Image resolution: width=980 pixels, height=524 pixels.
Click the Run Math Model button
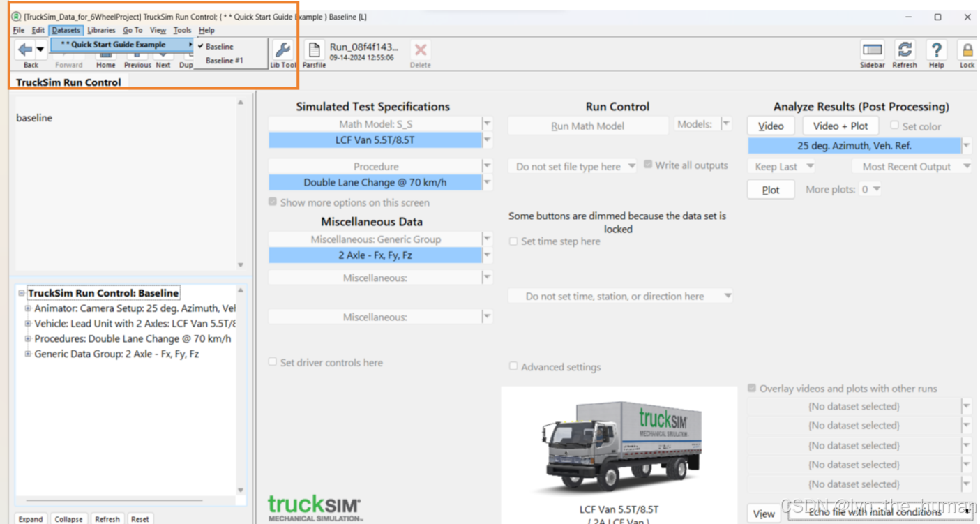pos(588,126)
